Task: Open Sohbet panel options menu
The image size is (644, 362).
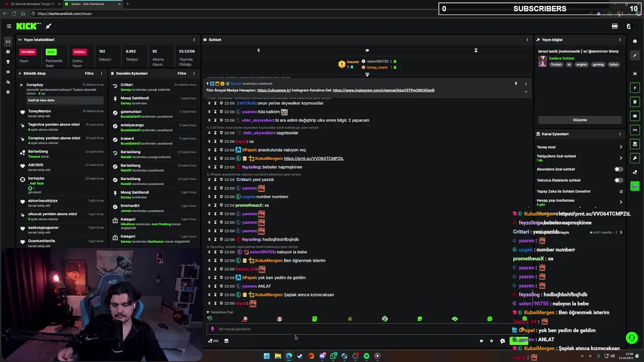Action: point(527,40)
